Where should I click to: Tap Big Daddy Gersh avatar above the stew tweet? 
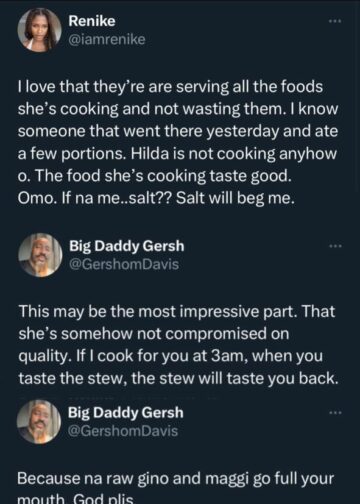point(40,255)
